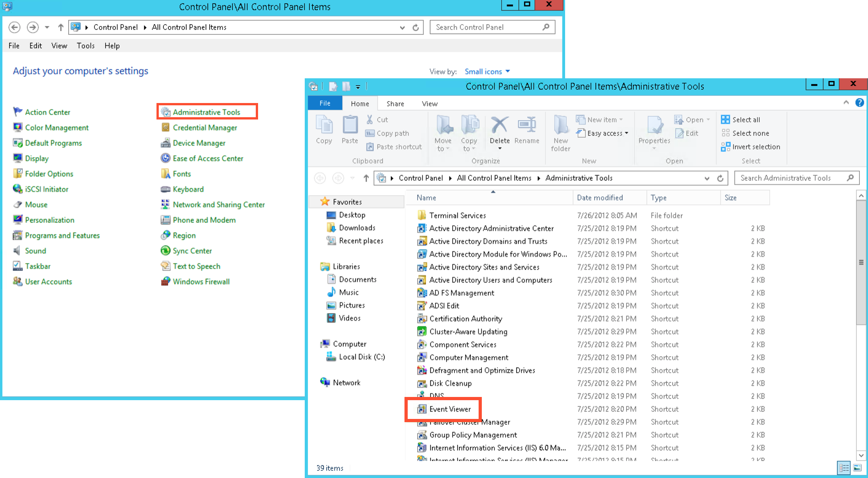Click Copy path in Clipboard group
868x478 pixels.
(x=387, y=133)
